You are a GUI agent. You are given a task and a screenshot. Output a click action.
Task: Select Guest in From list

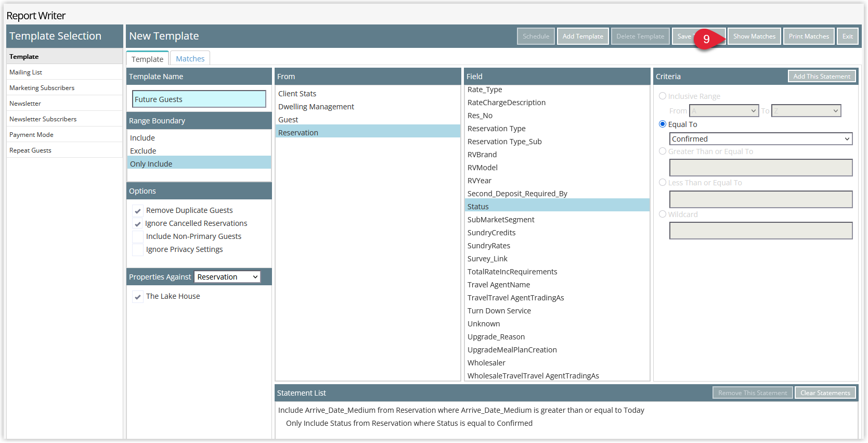(x=368, y=120)
